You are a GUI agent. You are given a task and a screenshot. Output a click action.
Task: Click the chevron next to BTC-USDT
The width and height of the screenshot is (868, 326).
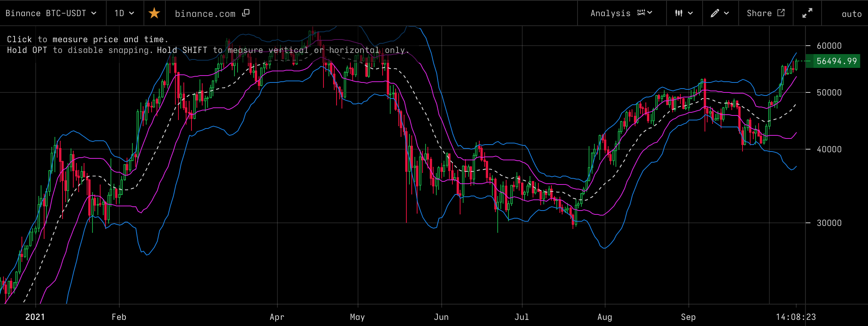click(94, 13)
